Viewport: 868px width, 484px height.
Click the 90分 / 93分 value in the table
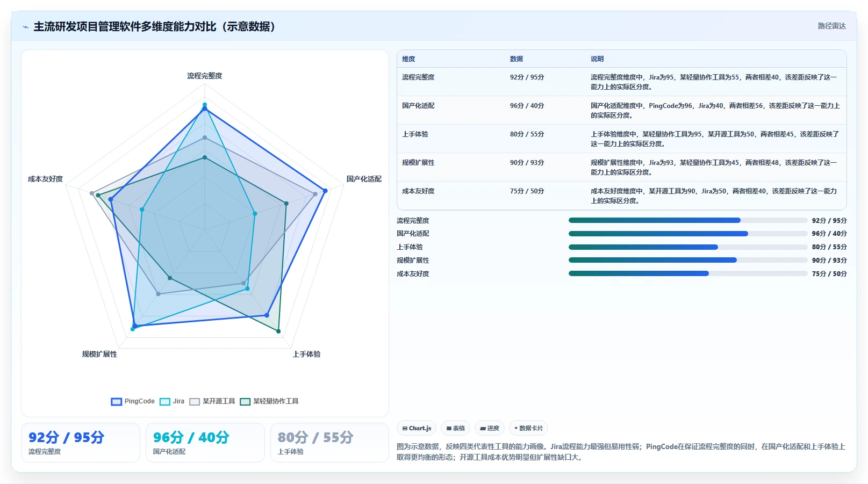click(x=527, y=163)
